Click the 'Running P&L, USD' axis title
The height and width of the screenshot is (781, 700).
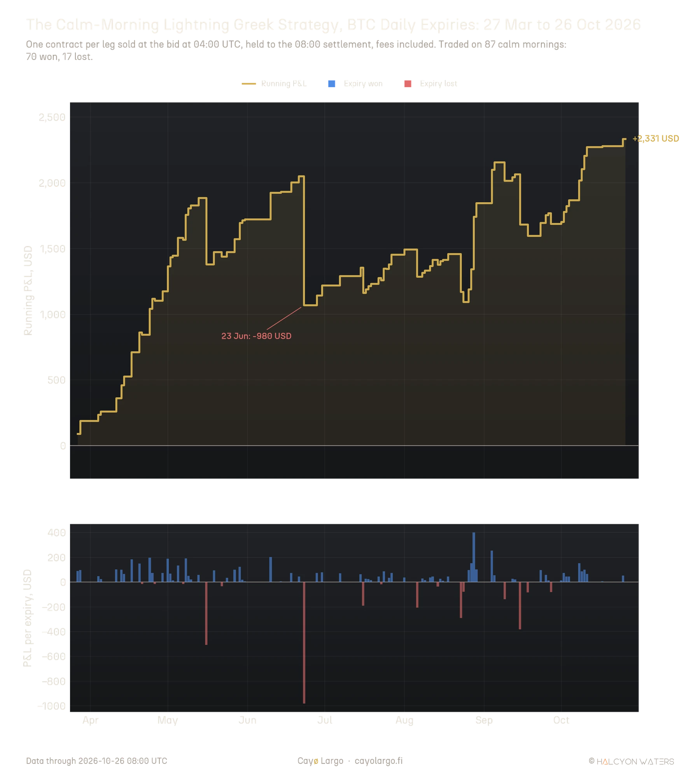28,291
